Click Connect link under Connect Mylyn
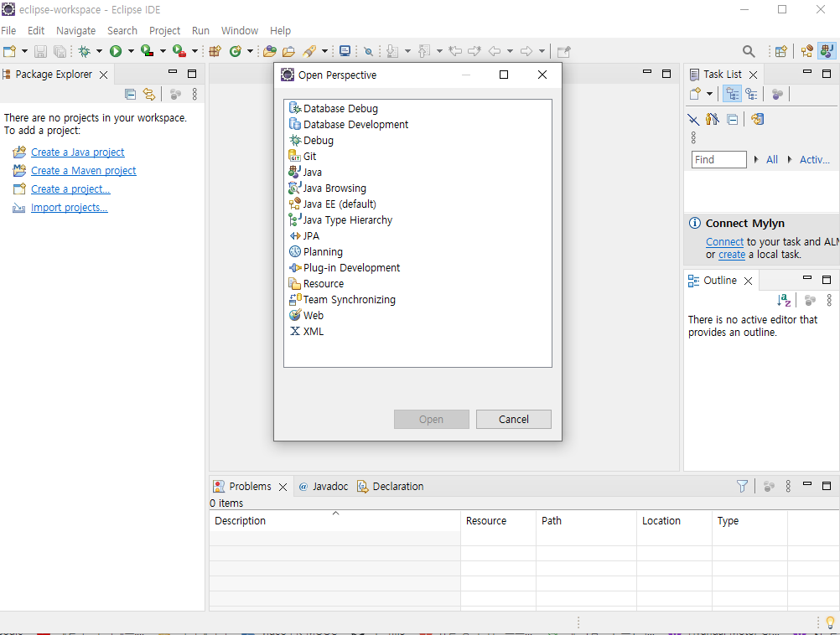 pos(724,241)
